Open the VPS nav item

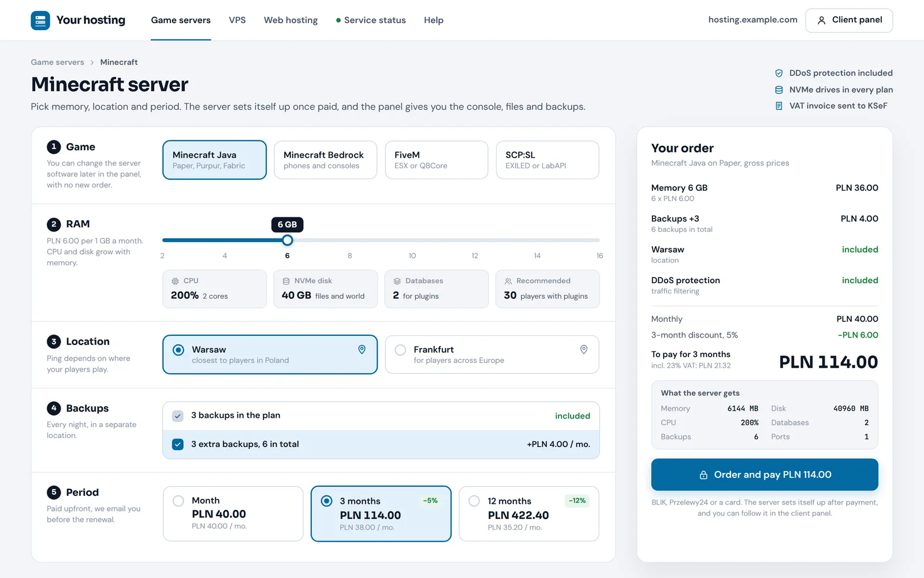tap(237, 20)
